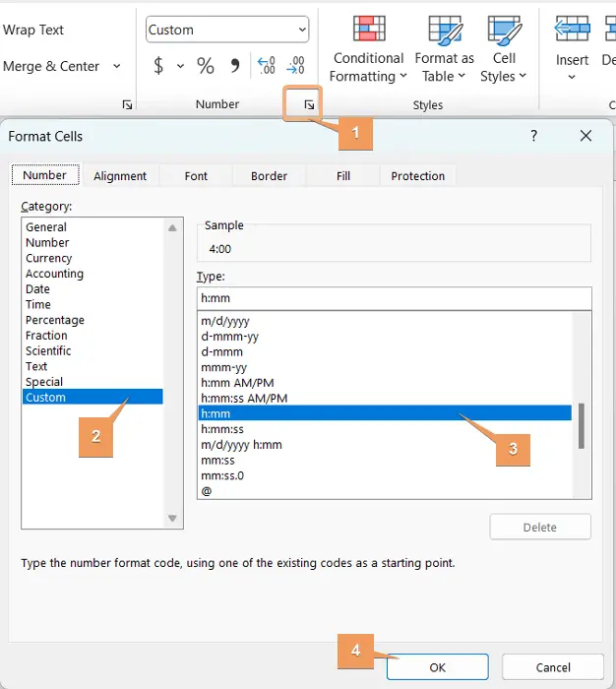Click the Accounting Number Format dollar icon
This screenshot has height=689, width=616.
[x=158, y=66]
